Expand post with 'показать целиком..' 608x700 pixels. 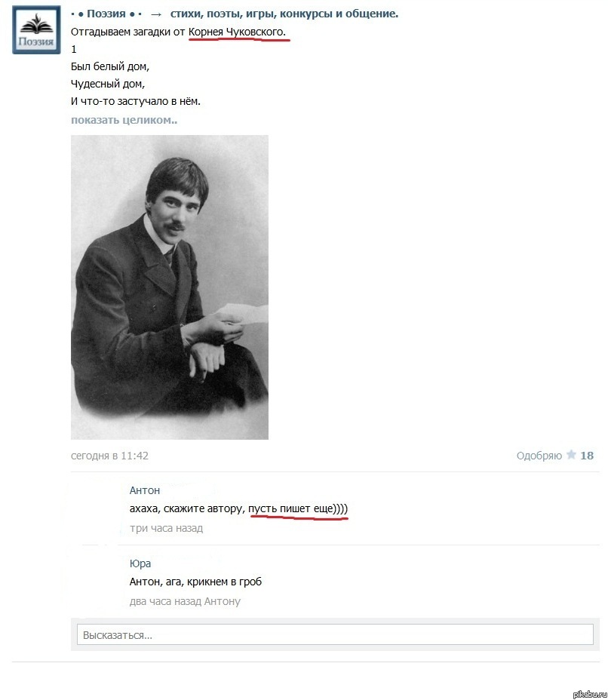click(x=124, y=120)
